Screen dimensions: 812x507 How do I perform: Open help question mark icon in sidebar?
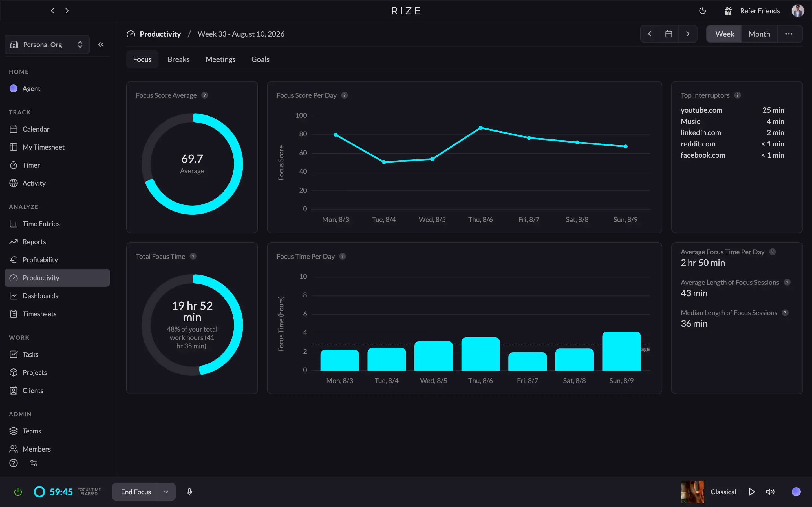pos(14,463)
